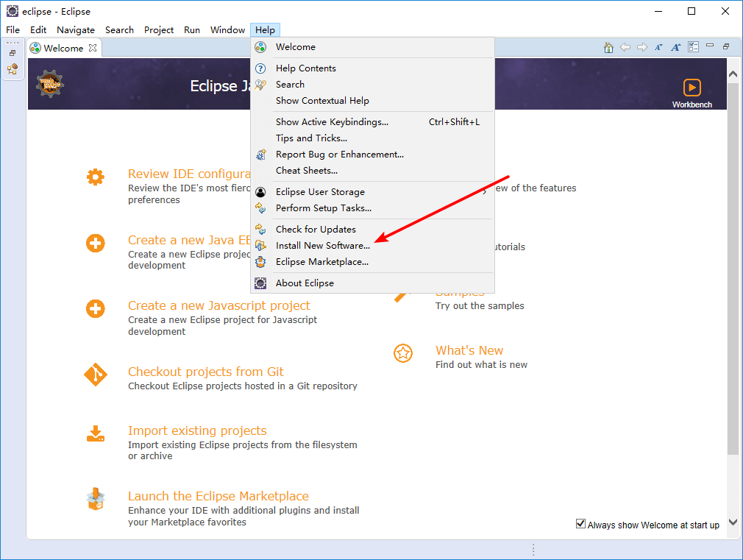Click the Review IDE configuration gear icon
This screenshot has width=743, height=560.
(95, 177)
